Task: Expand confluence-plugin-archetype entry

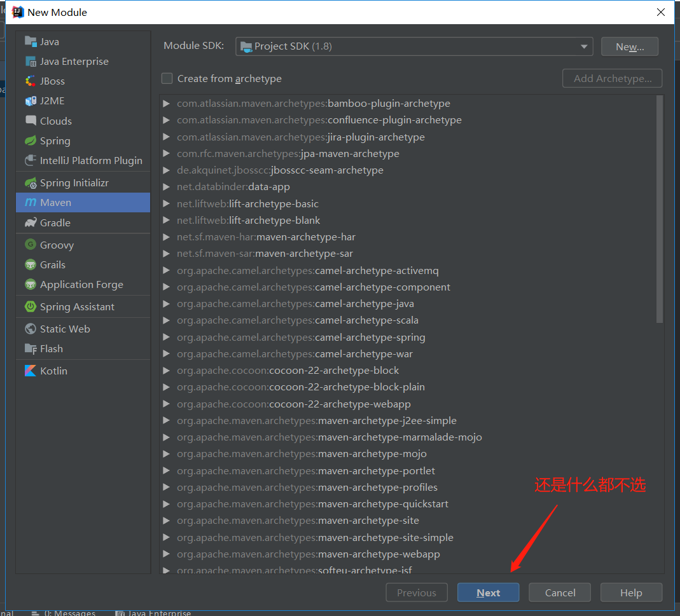Action: (x=166, y=120)
